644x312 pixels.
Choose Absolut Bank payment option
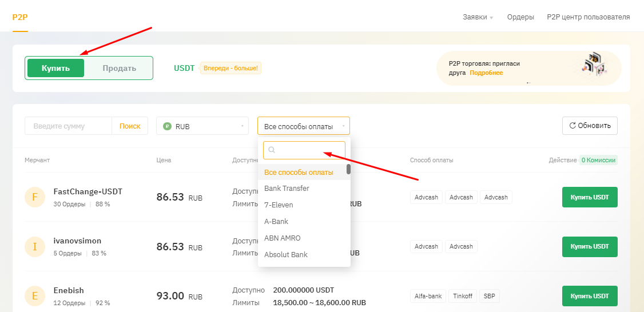pos(285,255)
